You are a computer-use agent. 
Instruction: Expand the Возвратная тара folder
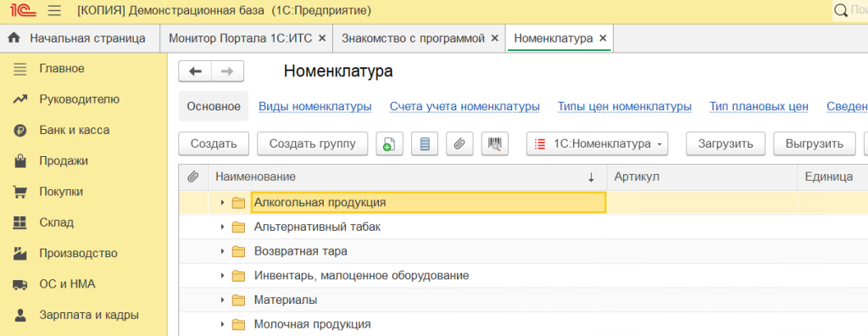pos(223,251)
